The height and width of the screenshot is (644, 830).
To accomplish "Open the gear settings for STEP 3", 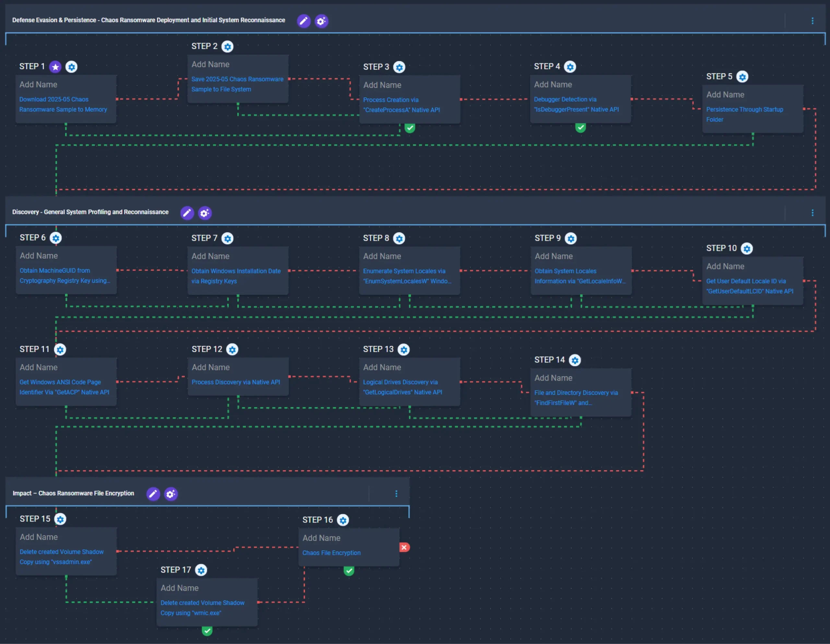I will 399,67.
